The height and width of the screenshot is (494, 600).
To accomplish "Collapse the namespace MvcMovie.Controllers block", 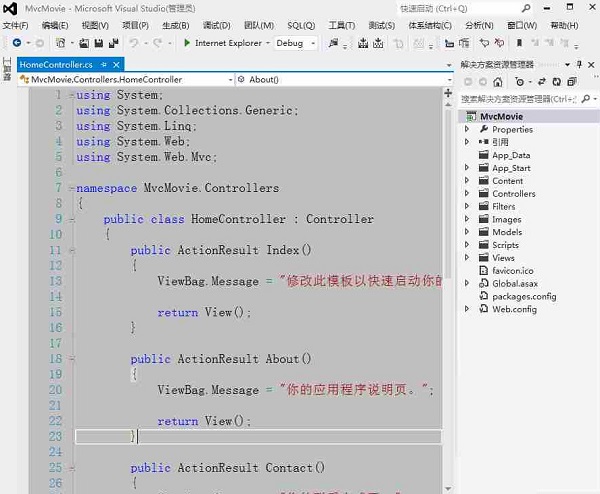I will pyautogui.click(x=72, y=188).
